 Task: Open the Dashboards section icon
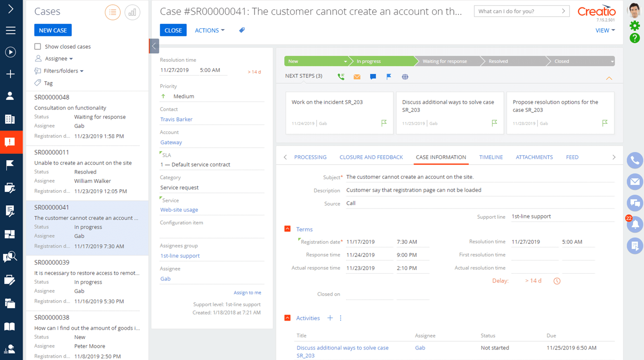coord(10,234)
